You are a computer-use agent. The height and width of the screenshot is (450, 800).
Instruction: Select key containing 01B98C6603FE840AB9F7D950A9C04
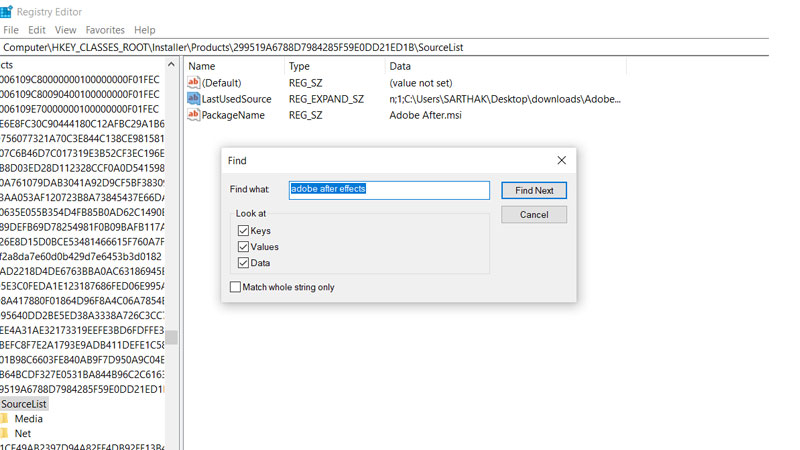82,360
